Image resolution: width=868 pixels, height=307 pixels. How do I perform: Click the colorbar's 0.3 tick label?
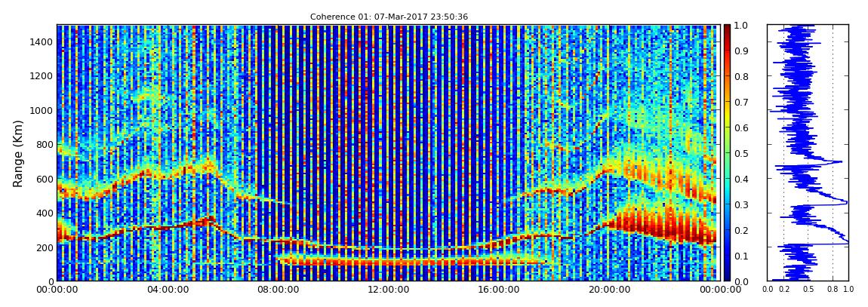pyautogui.click(x=741, y=205)
